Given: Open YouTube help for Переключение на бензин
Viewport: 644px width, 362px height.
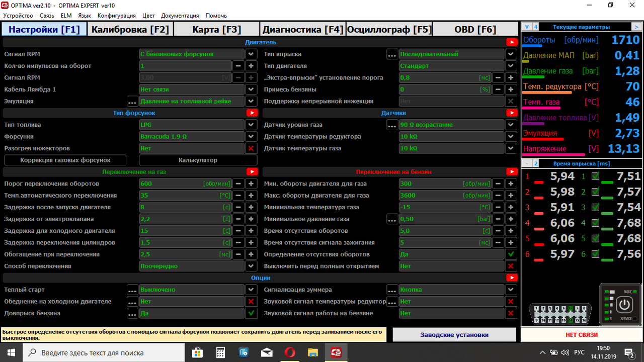Looking at the screenshot, I should click(x=512, y=172).
